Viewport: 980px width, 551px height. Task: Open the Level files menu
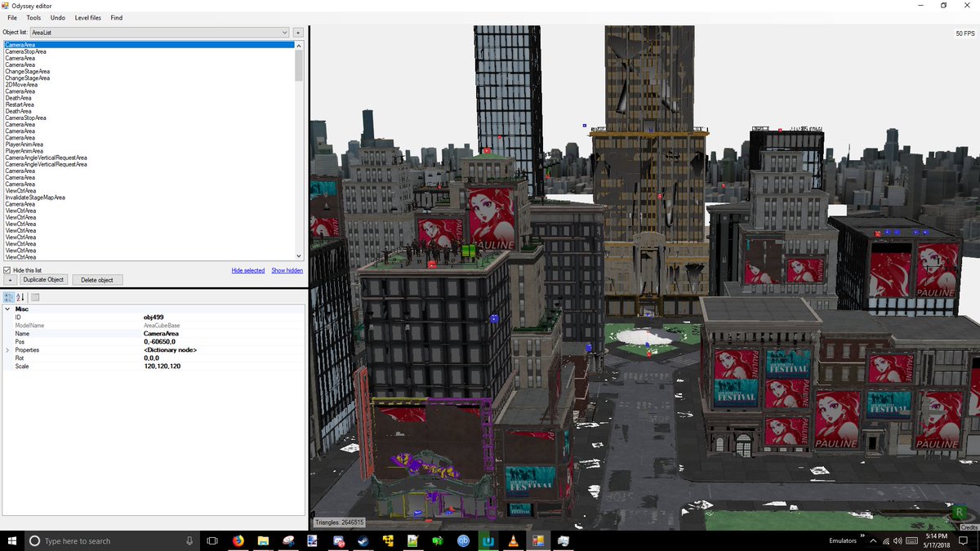[88, 17]
